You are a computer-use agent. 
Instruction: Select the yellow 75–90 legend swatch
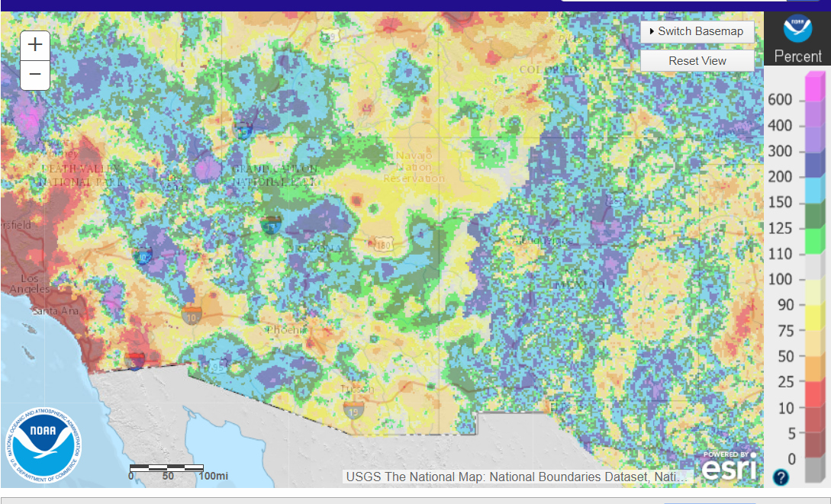coord(814,318)
